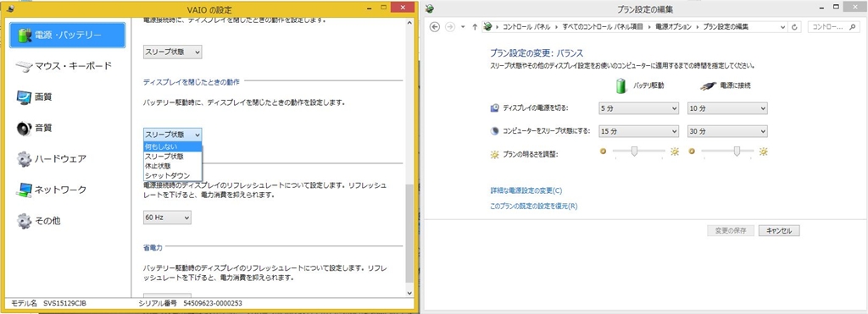The width and height of the screenshot is (868, 314).
Task: Open the 60 Hz refresh rate dropdown
Action: (x=167, y=218)
